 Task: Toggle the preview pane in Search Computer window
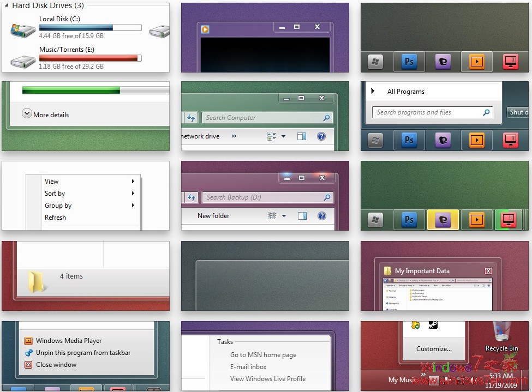[301, 136]
